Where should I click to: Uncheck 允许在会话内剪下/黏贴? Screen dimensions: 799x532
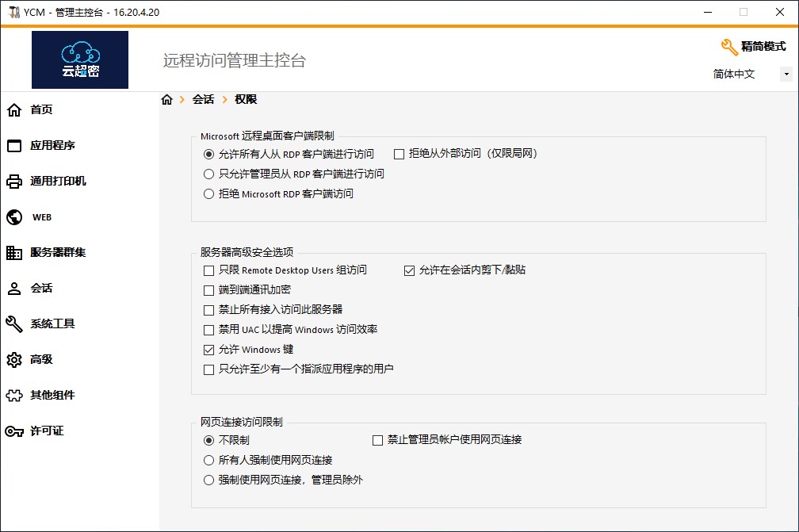click(409, 270)
